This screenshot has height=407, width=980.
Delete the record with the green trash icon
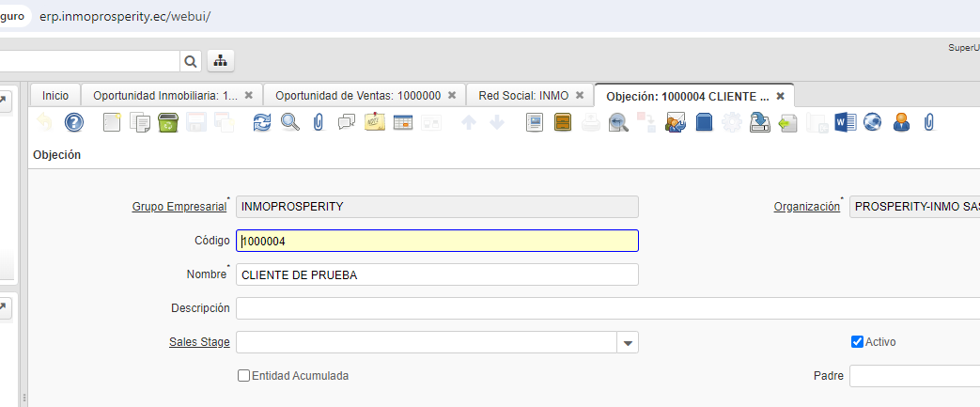[168, 122]
